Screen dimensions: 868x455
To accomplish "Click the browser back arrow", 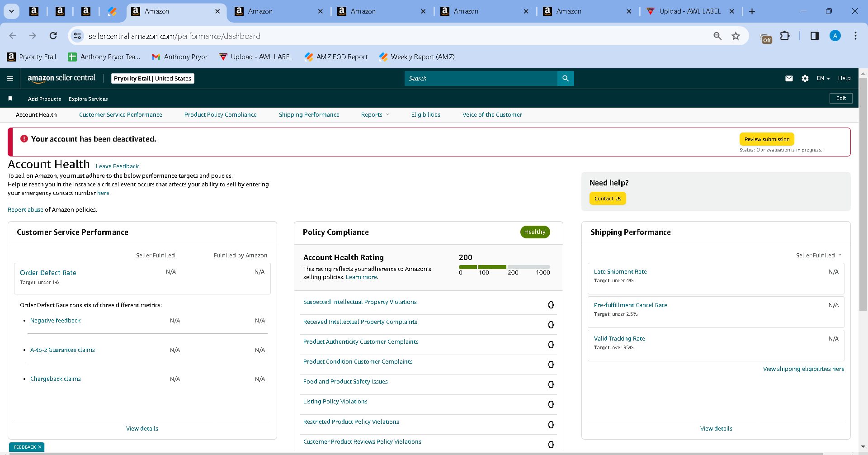I will pos(13,36).
